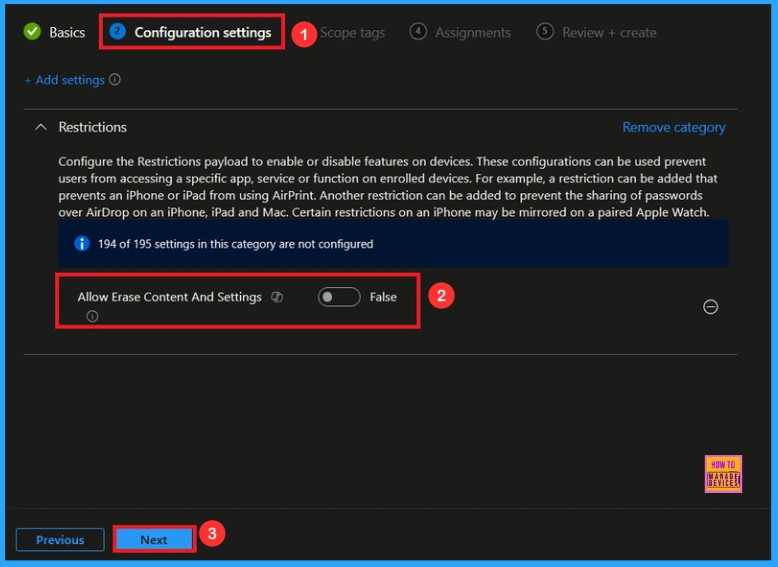Click the step 5 number circle
The image size is (778, 567).
(545, 32)
